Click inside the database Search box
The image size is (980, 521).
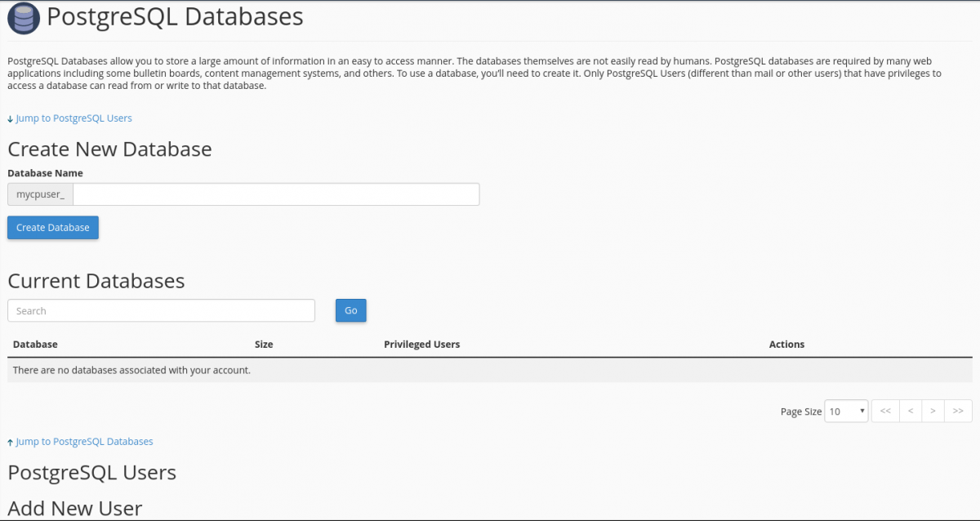[161, 310]
